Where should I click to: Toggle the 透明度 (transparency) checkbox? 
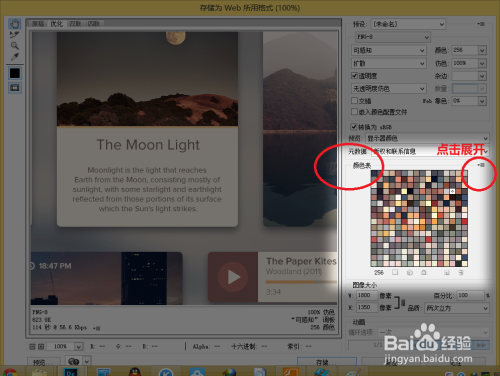(x=354, y=76)
